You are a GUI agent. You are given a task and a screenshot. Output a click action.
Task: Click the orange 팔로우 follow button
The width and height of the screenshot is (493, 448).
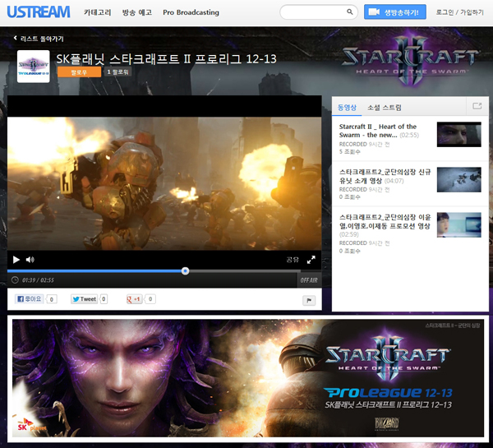coord(79,72)
